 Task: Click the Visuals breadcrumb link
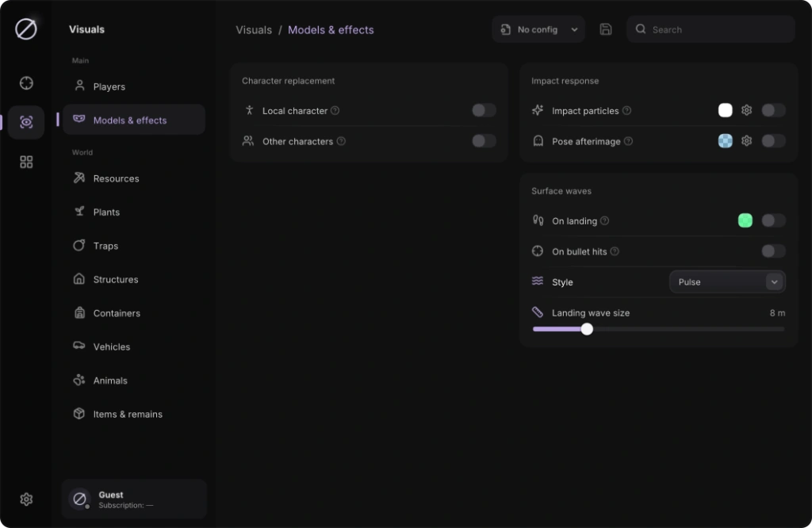[254, 30]
